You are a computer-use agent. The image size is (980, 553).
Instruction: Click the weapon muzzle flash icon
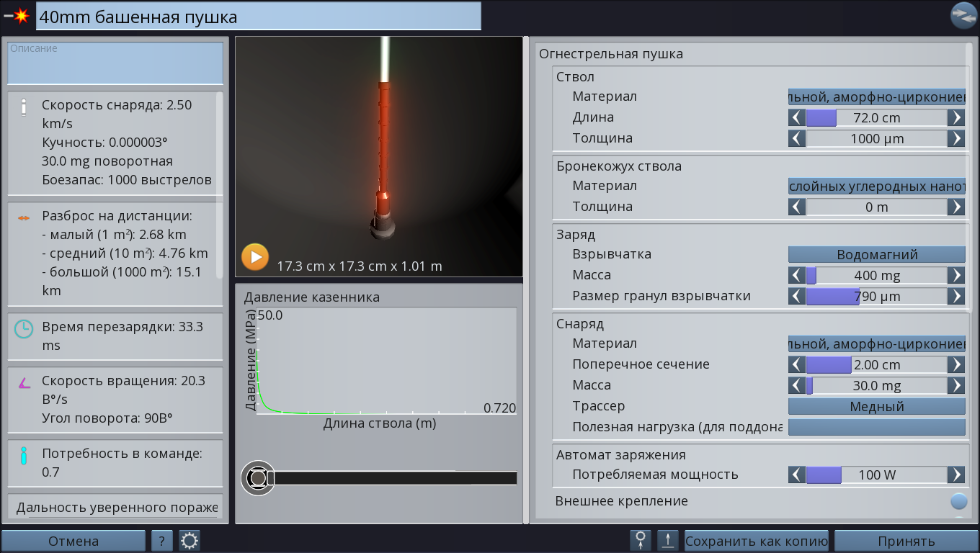[x=17, y=16]
